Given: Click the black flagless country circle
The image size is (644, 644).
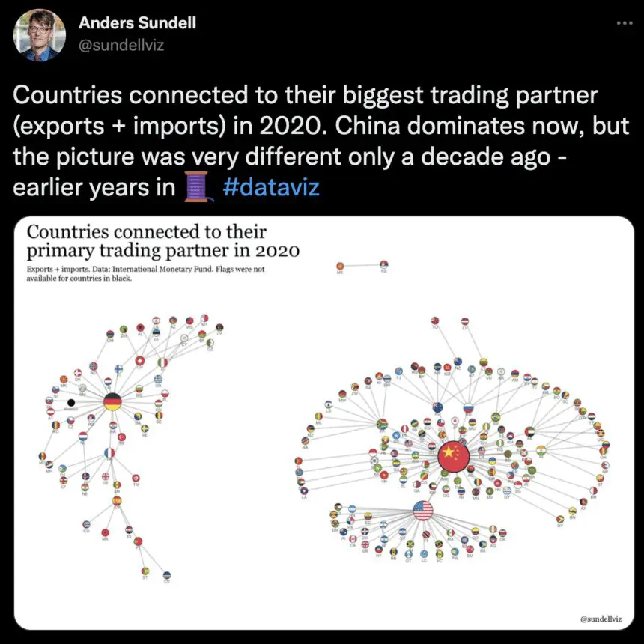Looking at the screenshot, I should (71, 403).
